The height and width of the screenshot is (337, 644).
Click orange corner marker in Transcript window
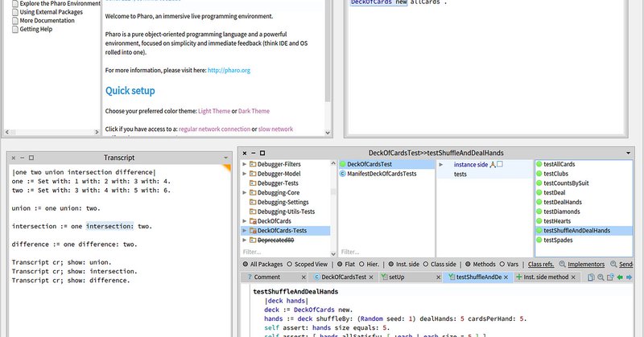227,167
